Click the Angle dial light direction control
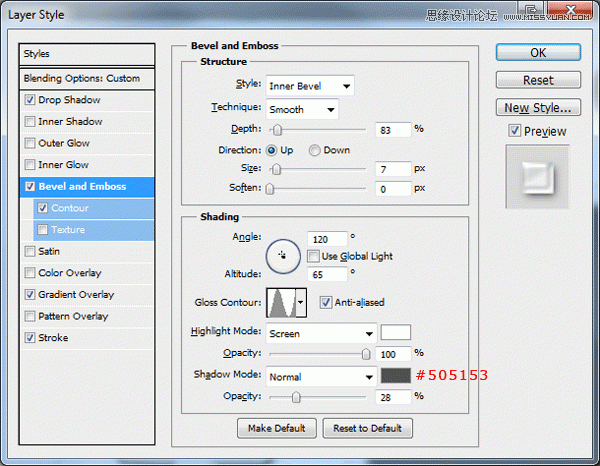 click(282, 256)
